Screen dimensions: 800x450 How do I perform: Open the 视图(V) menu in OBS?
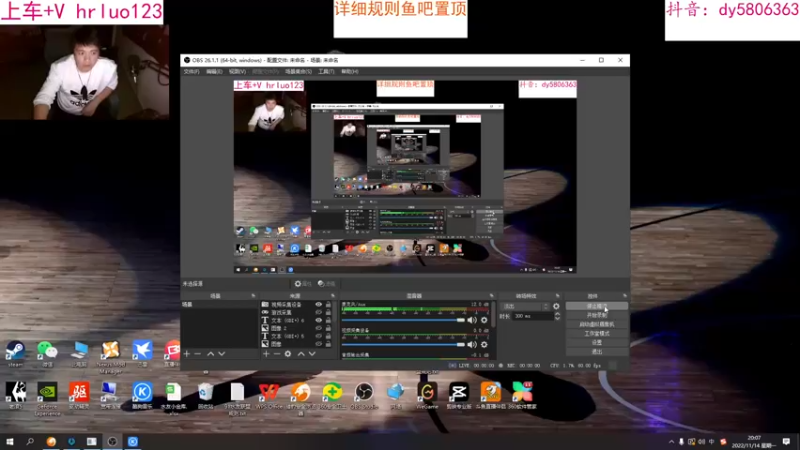237,71
